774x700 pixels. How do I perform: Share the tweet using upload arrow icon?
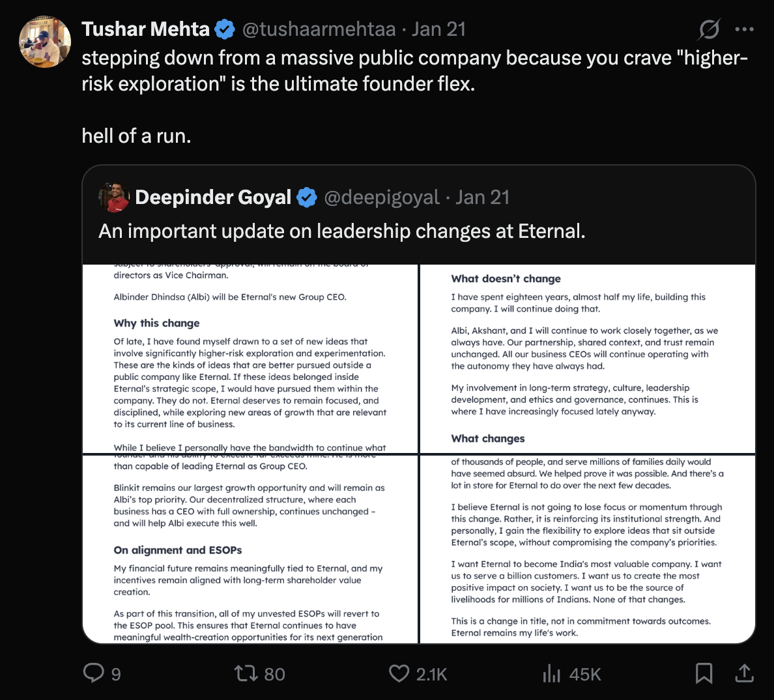pos(745,673)
